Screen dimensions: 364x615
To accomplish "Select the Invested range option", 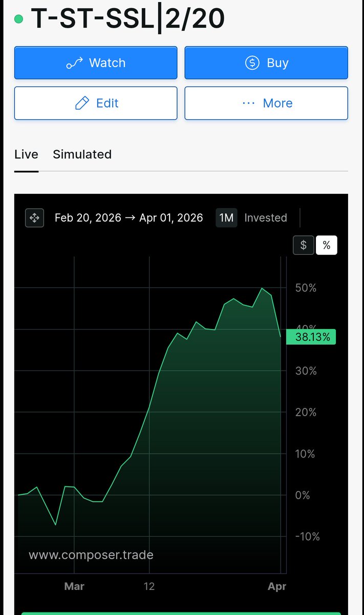I will click(x=266, y=218).
